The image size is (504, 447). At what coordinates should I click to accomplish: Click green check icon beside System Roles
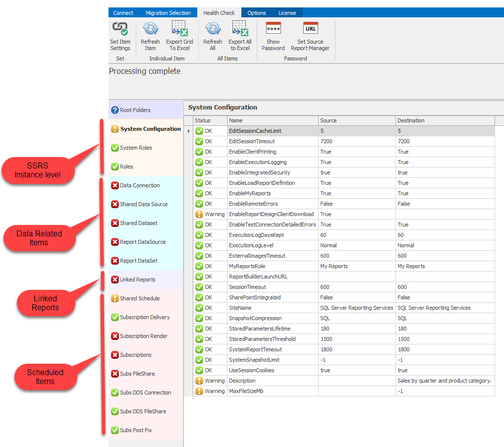click(115, 148)
